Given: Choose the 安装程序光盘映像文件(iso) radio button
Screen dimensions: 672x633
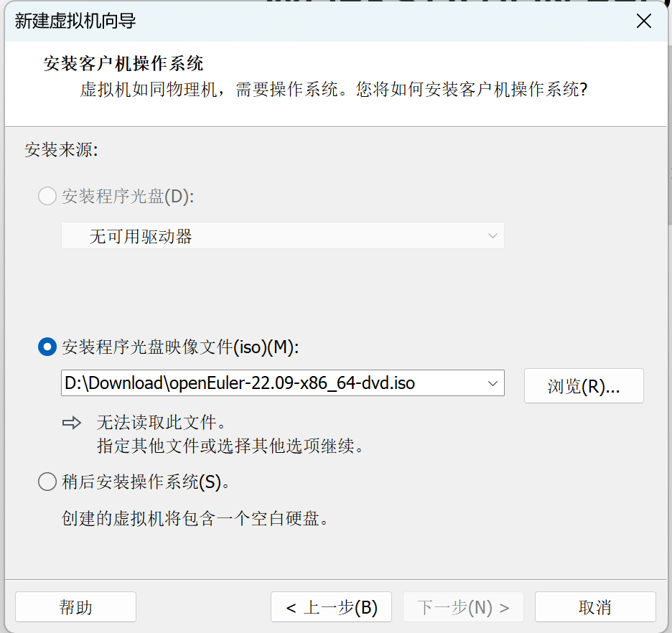Looking at the screenshot, I should 47,347.
